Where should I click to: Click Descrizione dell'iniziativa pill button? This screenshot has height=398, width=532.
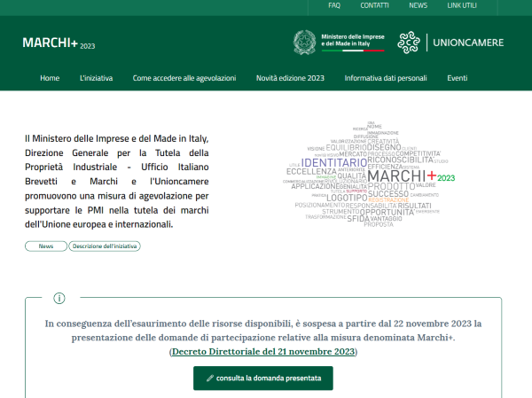click(x=105, y=246)
